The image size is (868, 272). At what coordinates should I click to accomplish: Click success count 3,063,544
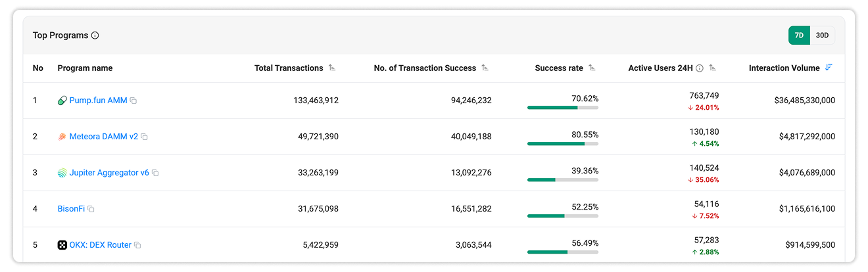point(474,245)
